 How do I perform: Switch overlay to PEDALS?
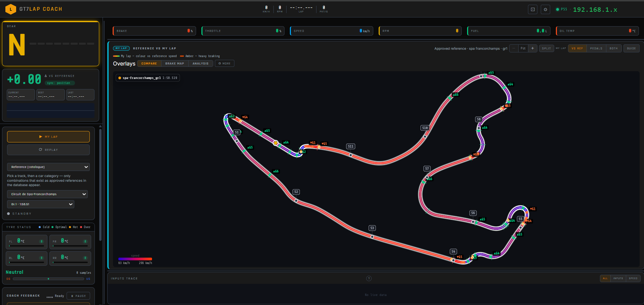pyautogui.click(x=596, y=48)
